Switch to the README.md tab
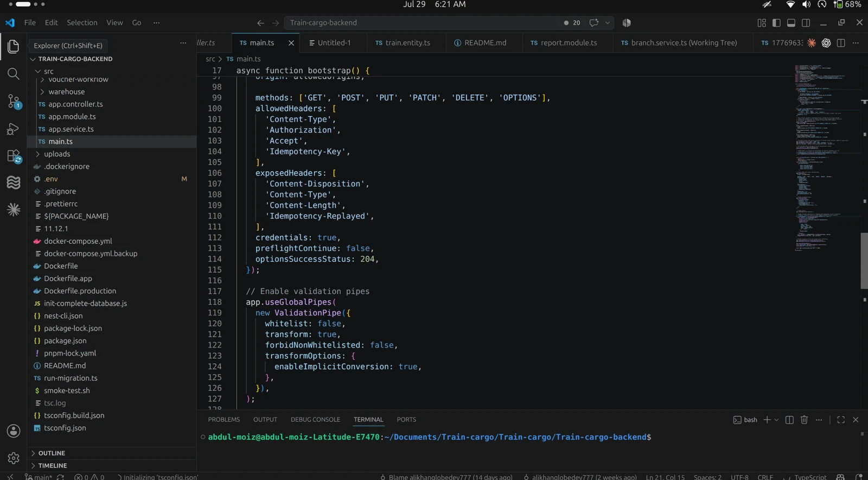The width and height of the screenshot is (868, 480). point(485,43)
